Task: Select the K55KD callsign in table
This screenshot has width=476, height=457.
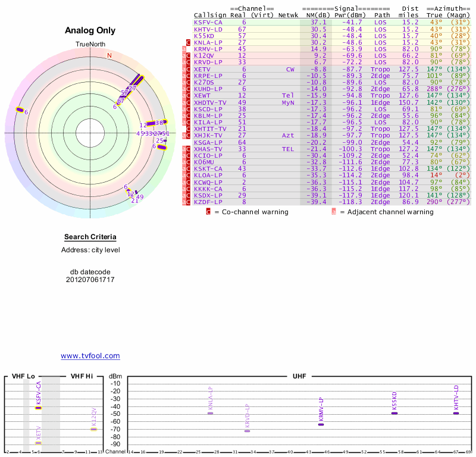Action: point(204,36)
